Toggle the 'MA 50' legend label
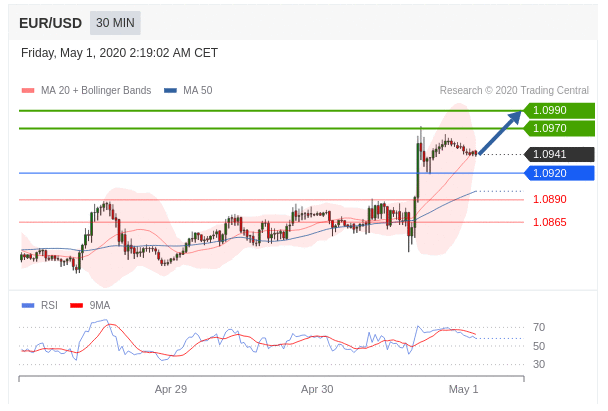This screenshot has width=608, height=411. click(198, 90)
